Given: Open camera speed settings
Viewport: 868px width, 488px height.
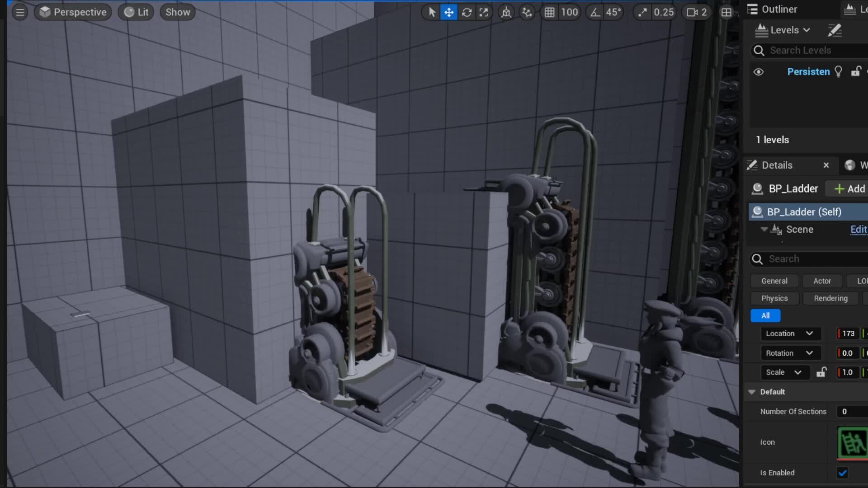Looking at the screenshot, I should pyautogui.click(x=697, y=12).
